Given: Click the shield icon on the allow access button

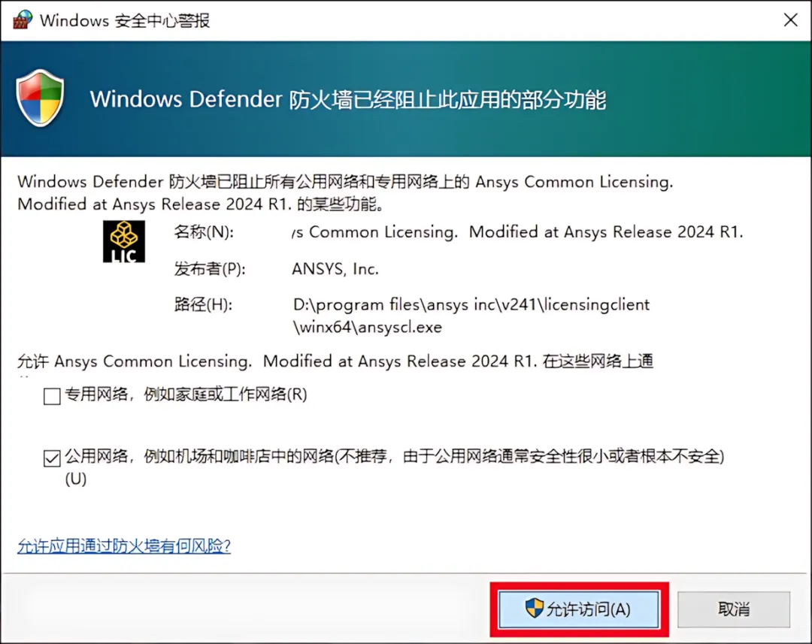Looking at the screenshot, I should click(x=534, y=608).
